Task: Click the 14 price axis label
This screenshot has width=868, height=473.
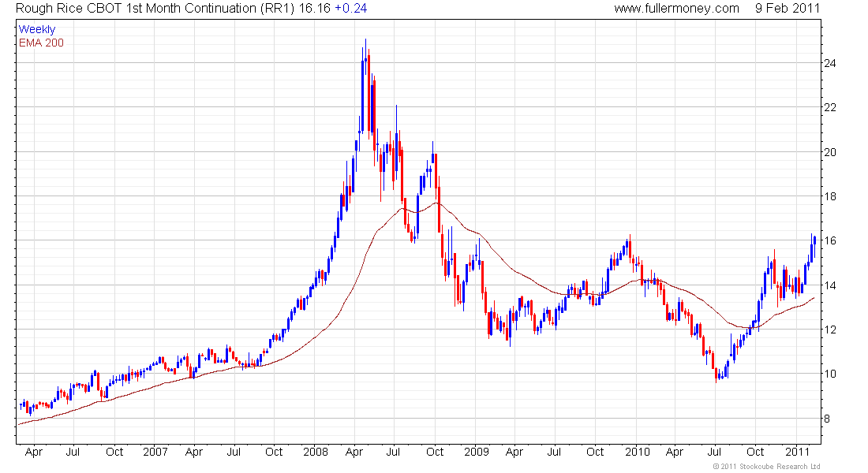Action: pos(830,285)
